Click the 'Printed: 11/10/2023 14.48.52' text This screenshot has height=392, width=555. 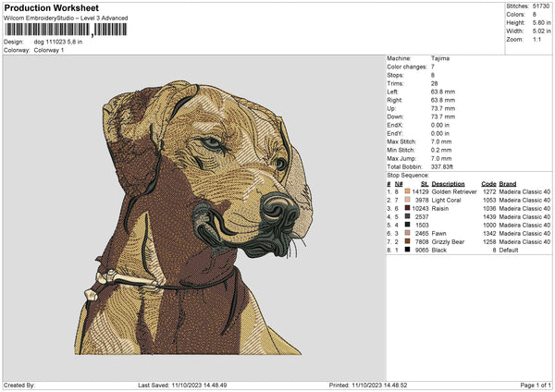click(368, 386)
